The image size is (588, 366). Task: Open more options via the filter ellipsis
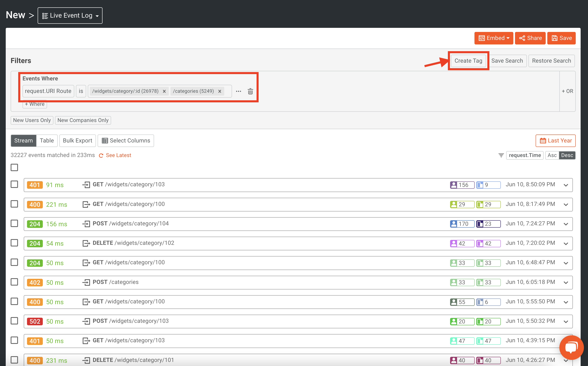click(239, 91)
